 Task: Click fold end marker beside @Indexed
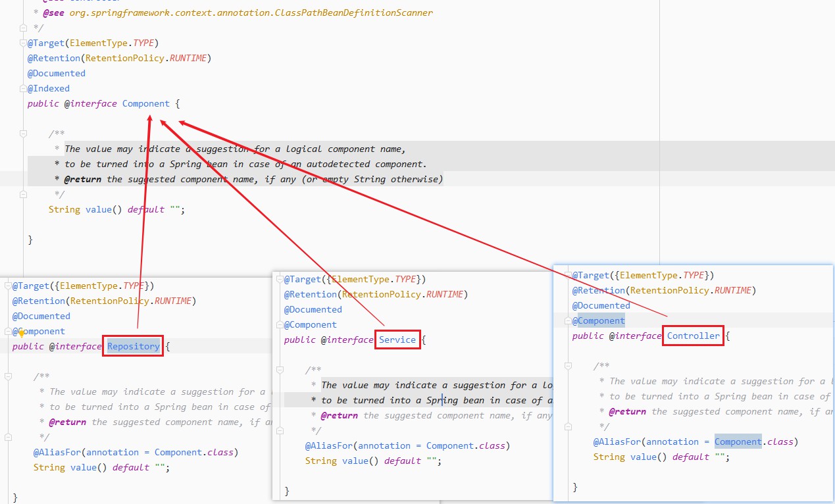[x=23, y=88]
